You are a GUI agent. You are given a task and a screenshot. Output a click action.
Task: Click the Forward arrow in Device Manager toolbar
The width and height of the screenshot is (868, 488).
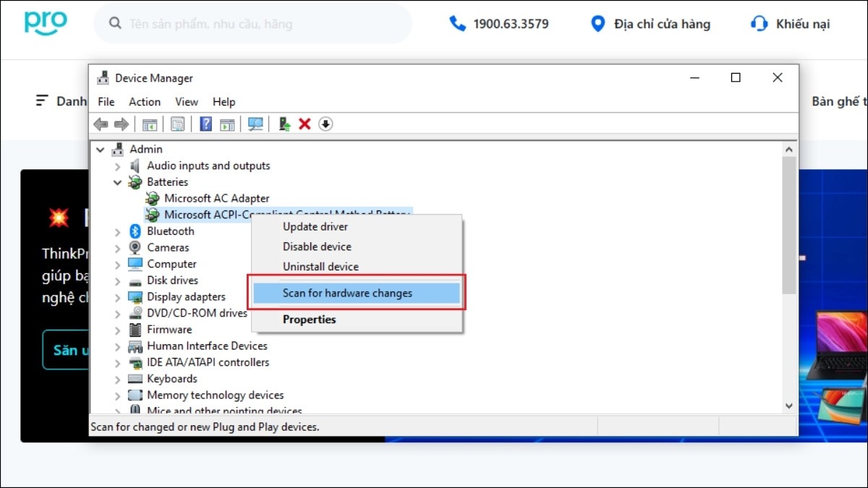tap(121, 124)
